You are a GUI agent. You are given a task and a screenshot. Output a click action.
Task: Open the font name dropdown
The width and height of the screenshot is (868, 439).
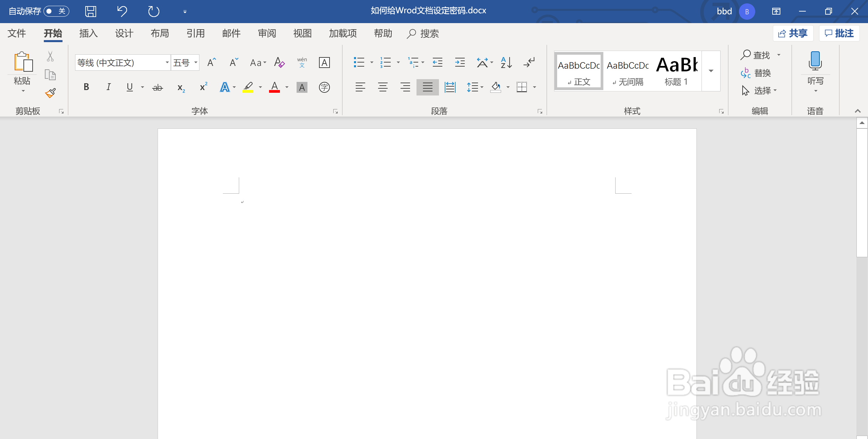pos(167,63)
